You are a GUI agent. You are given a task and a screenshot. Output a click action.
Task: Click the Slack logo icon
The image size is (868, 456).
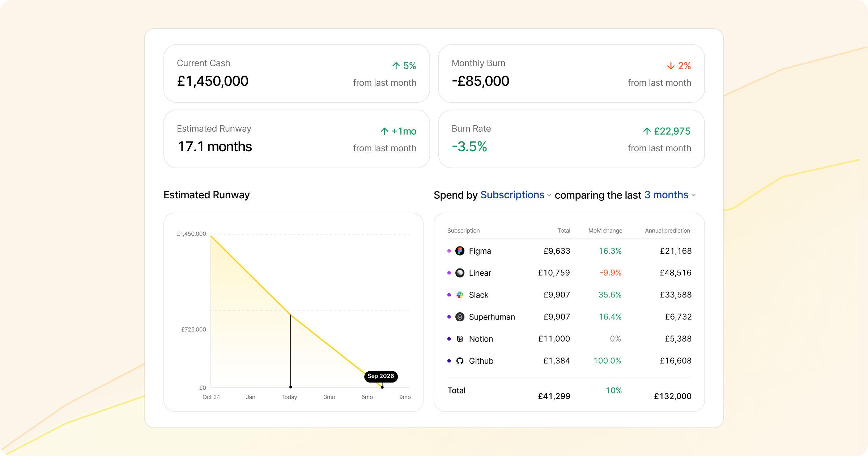pyautogui.click(x=460, y=295)
